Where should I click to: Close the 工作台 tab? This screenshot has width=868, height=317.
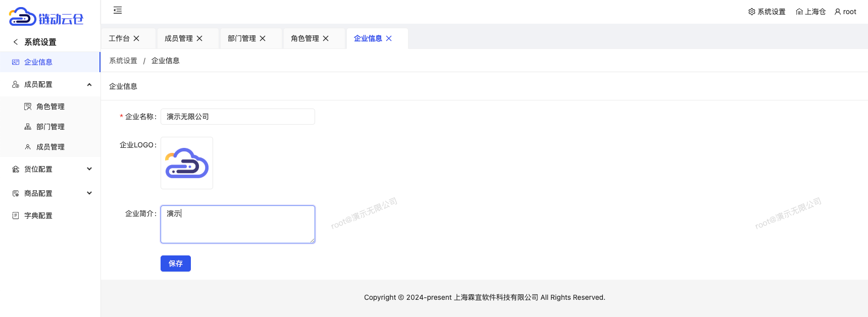click(136, 38)
